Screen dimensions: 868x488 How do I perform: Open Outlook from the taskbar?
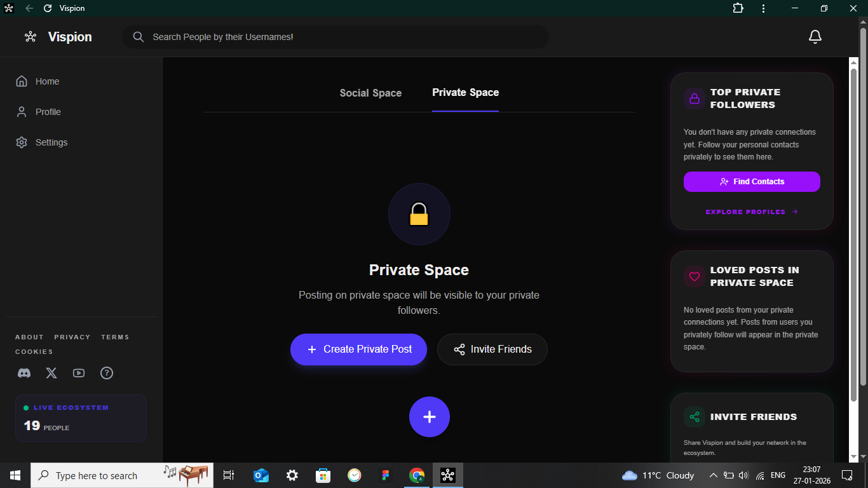tap(261, 475)
